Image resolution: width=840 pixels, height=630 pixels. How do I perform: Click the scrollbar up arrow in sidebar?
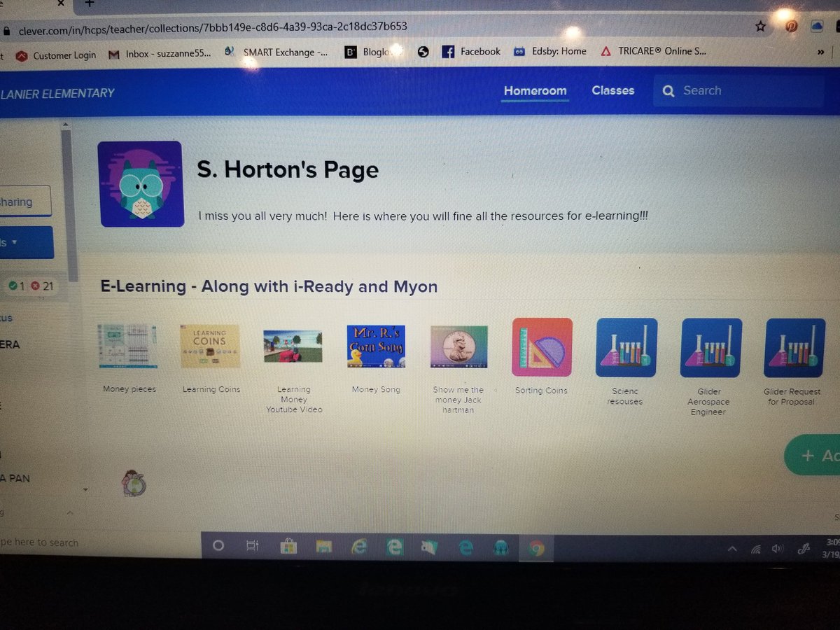coord(66,125)
